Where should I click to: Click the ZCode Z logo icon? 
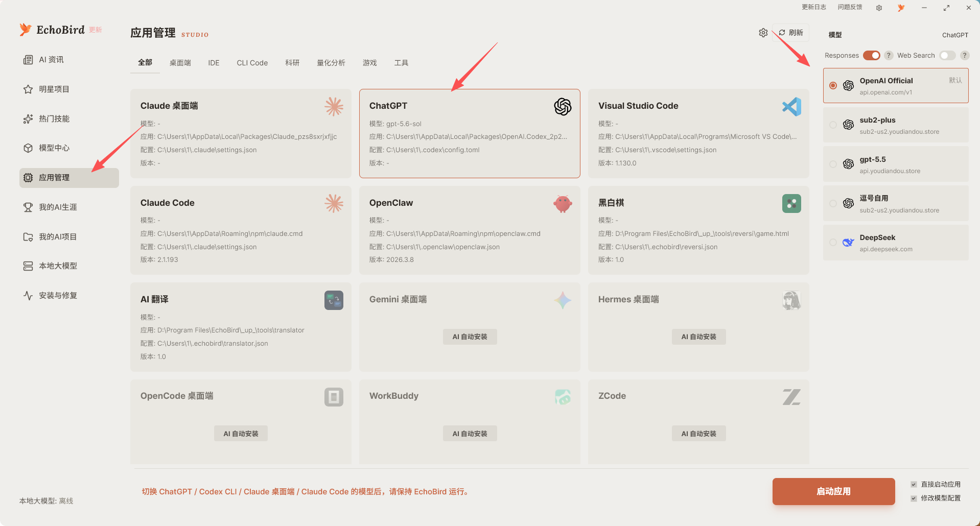click(791, 397)
